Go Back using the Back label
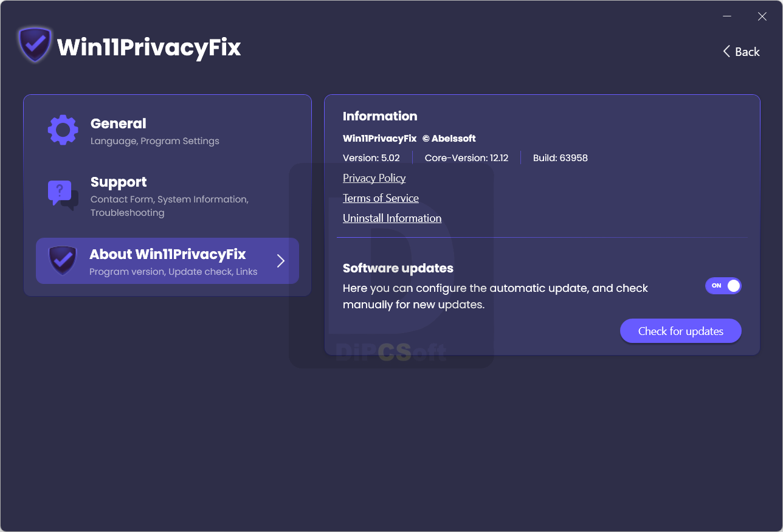This screenshot has width=783, height=532. coord(747,52)
